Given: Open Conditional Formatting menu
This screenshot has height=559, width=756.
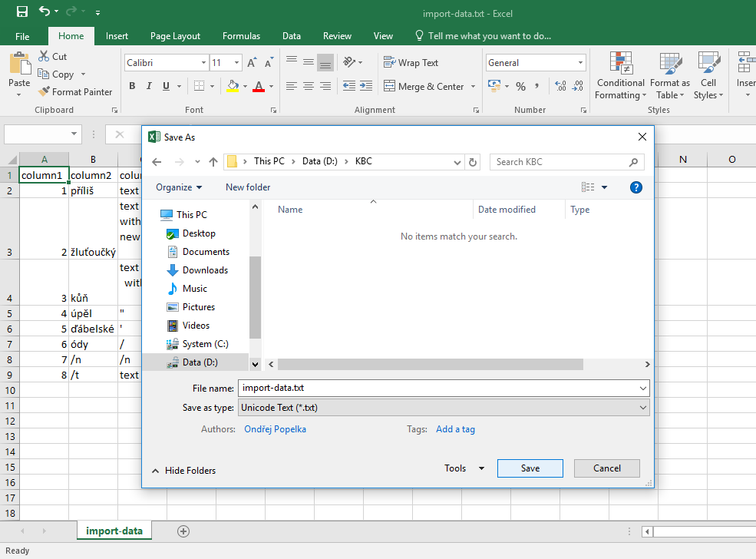Looking at the screenshot, I should click(620, 76).
